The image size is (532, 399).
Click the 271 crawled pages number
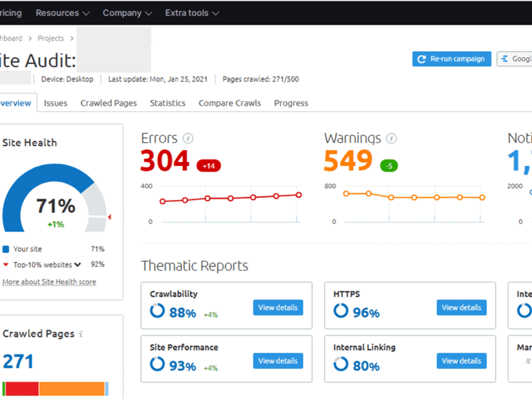click(18, 361)
